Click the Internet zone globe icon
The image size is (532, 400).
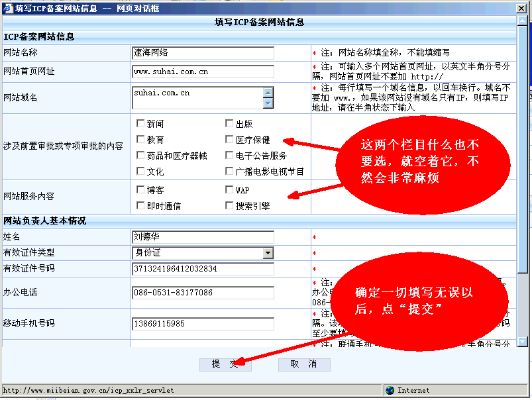[x=390, y=390]
